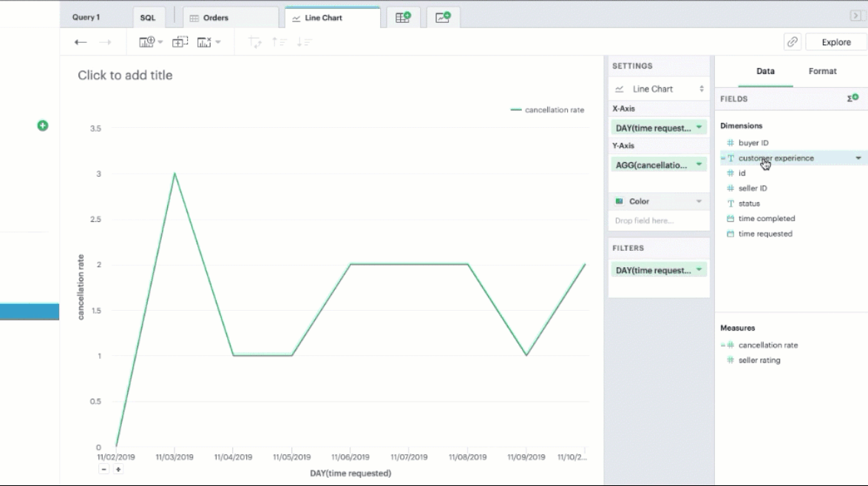This screenshot has height=486, width=868.
Task: Switch to the Format tab
Action: click(822, 71)
